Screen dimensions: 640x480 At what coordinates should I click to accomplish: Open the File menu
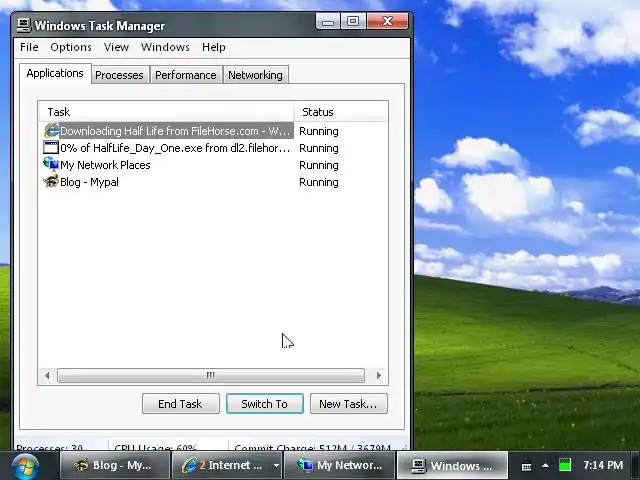click(x=29, y=47)
